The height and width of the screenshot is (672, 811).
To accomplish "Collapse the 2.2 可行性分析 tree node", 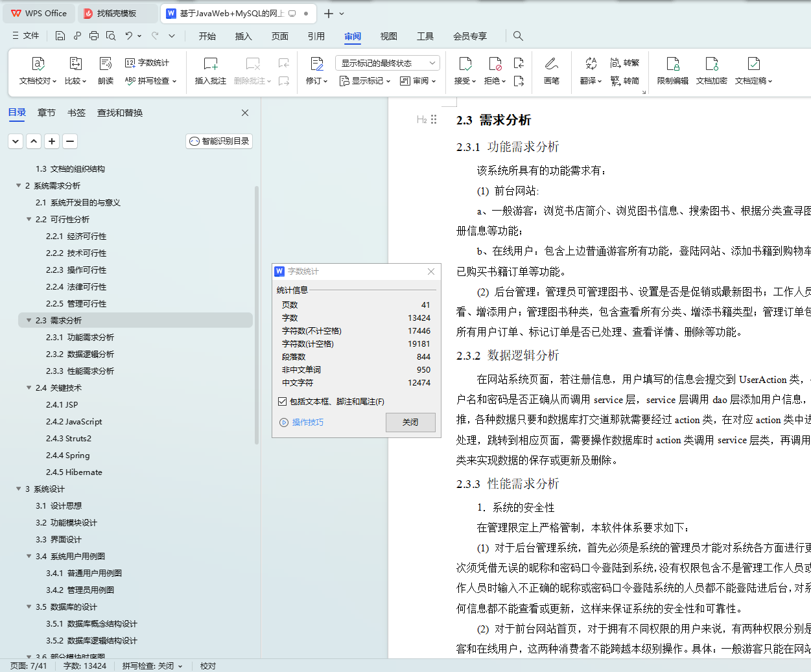I will click(29, 220).
